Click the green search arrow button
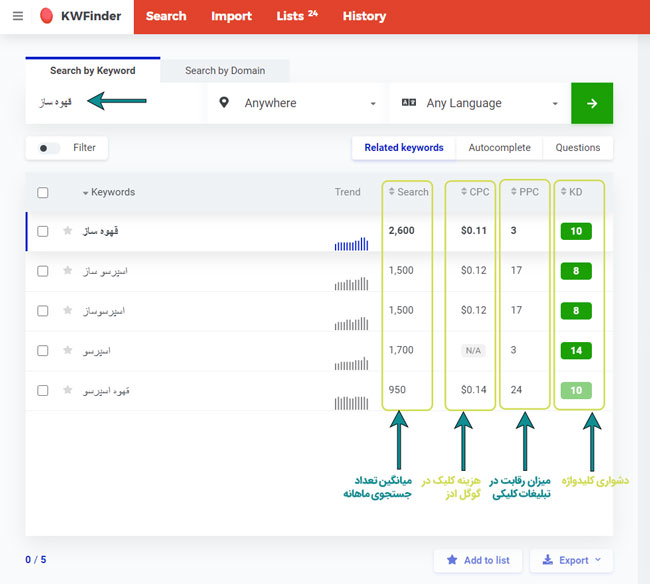The height and width of the screenshot is (584, 650). click(x=591, y=103)
